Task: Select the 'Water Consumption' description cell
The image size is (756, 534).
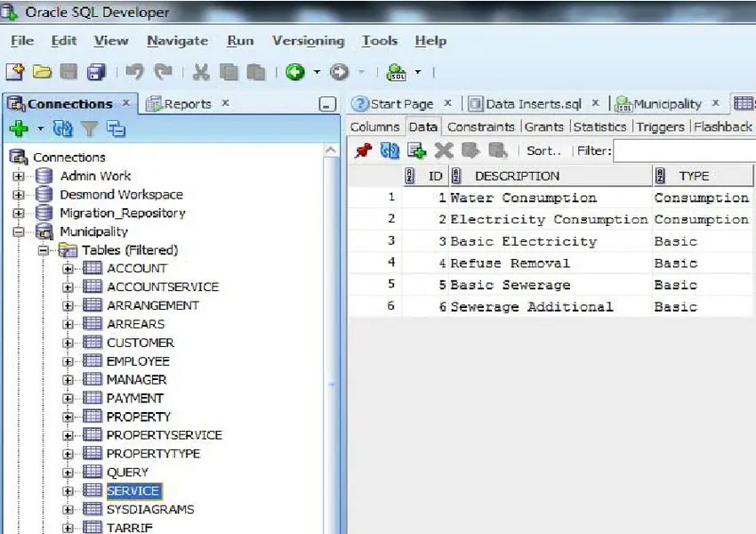Action: tap(550, 198)
